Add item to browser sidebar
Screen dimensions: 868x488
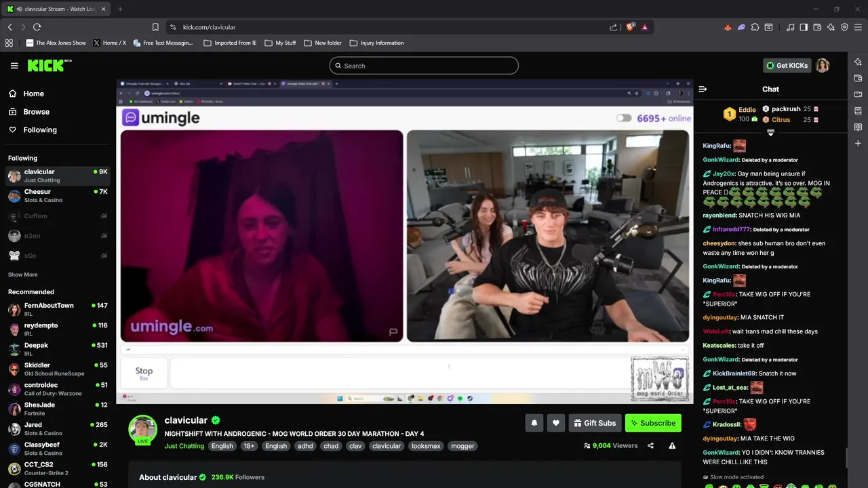[858, 143]
